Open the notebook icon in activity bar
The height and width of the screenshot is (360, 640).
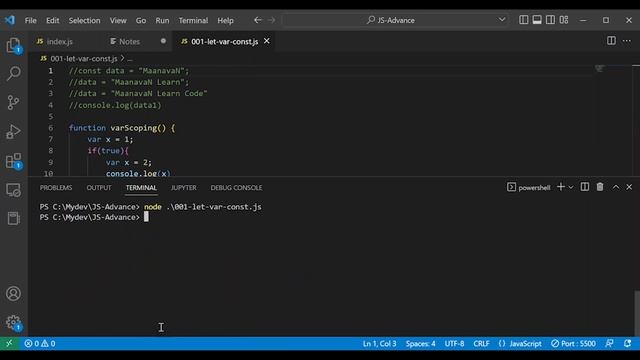pos(13,218)
